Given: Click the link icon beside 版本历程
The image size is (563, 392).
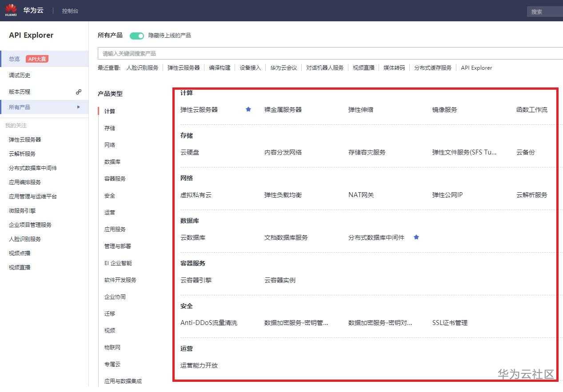Looking at the screenshot, I should click(x=79, y=92).
